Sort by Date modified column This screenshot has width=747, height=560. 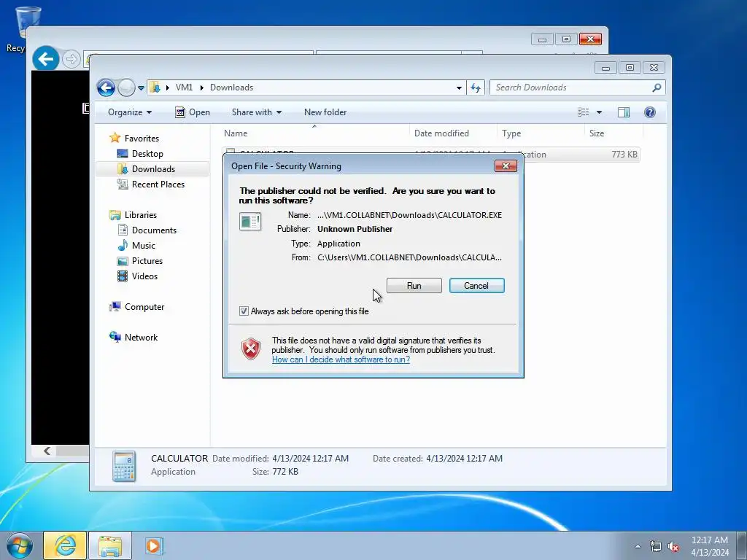pyautogui.click(x=452, y=133)
